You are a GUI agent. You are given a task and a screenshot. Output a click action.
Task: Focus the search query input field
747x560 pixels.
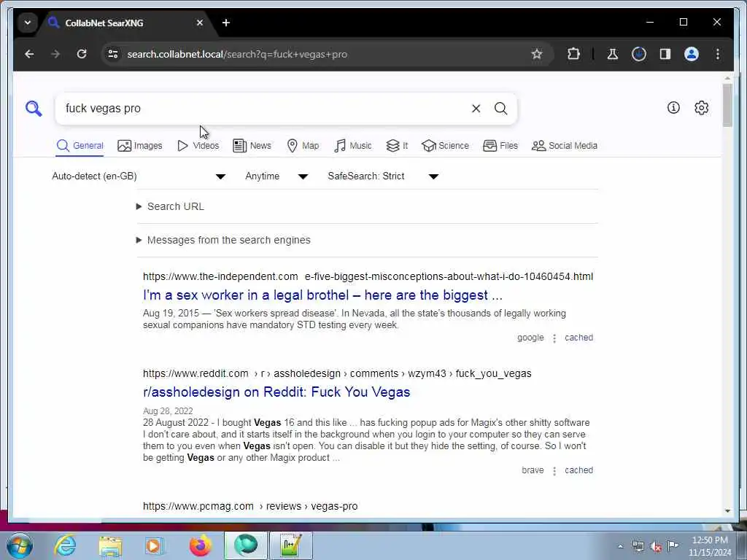pos(264,109)
